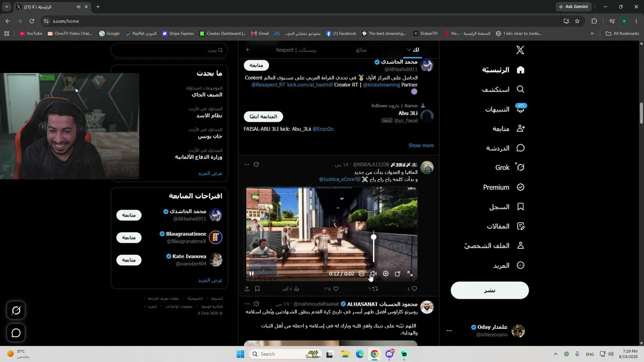
Task: Open Notifications (التنبيهات) bell
Action: [505, 109]
